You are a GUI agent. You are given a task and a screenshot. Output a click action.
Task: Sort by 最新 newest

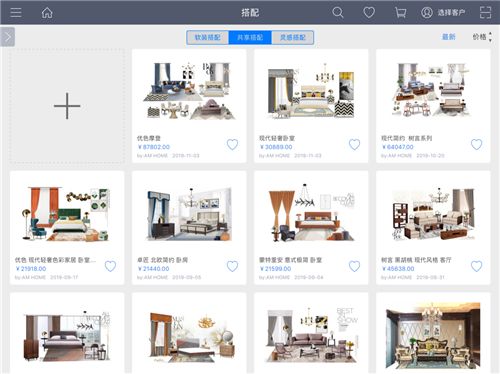[x=448, y=37]
